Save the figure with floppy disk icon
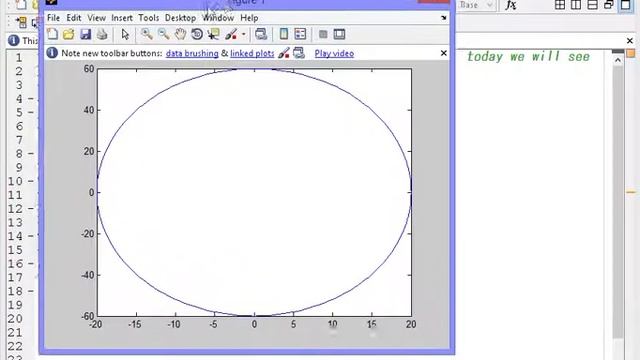The image size is (640, 360). pos(85,34)
